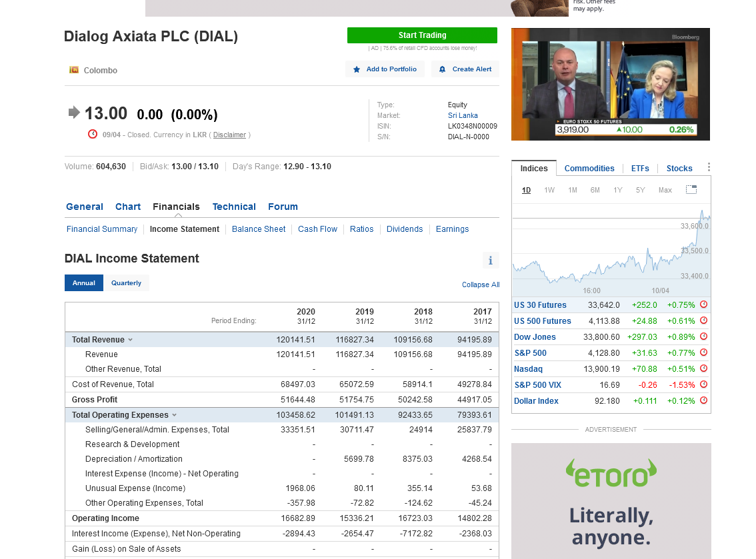
Task: Open Earnings sub-tab
Action: pyautogui.click(x=452, y=229)
